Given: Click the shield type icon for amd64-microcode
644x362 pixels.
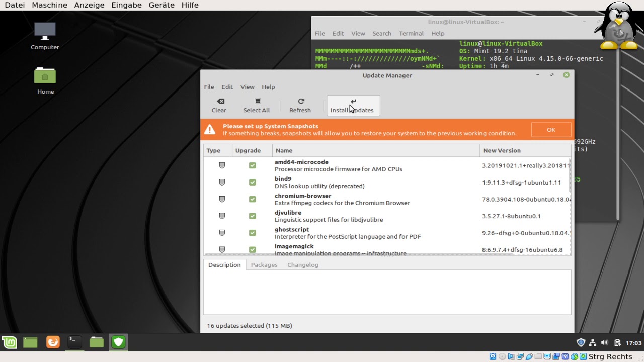Looking at the screenshot, I should tap(222, 165).
